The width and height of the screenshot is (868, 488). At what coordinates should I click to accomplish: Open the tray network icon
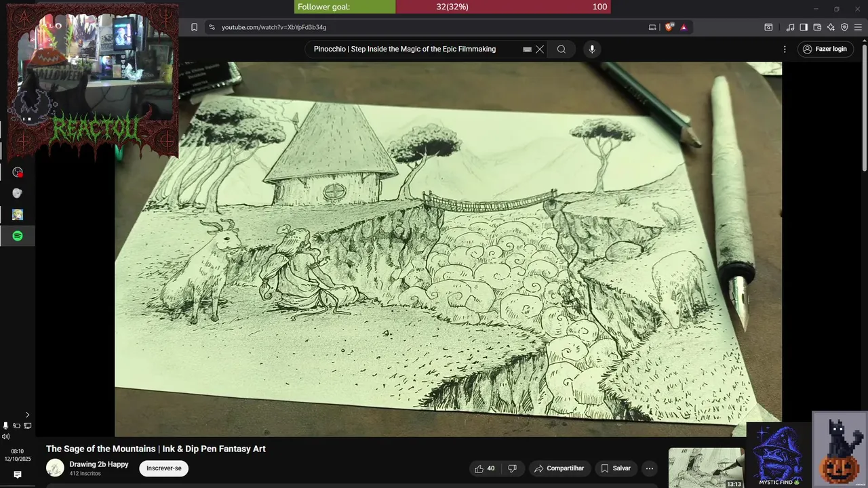27,426
